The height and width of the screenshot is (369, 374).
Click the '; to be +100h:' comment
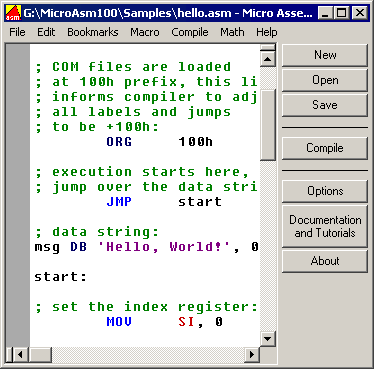97,127
